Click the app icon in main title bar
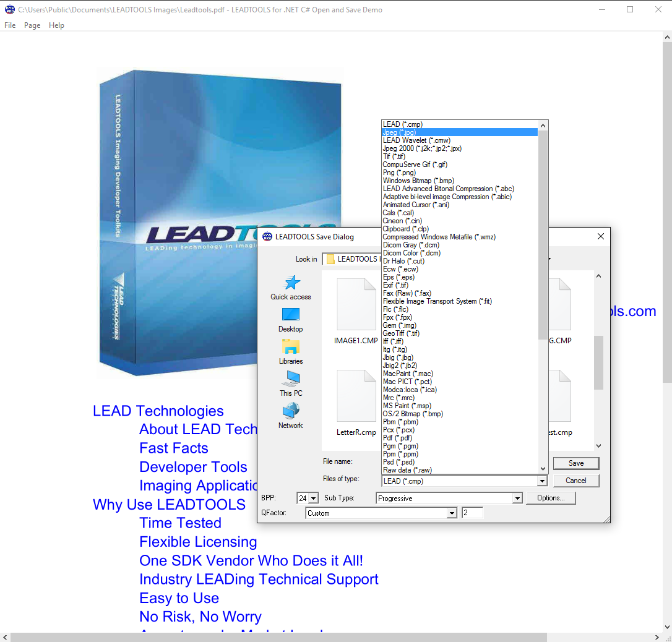Screen dimensions: 672x642 pos(9,9)
